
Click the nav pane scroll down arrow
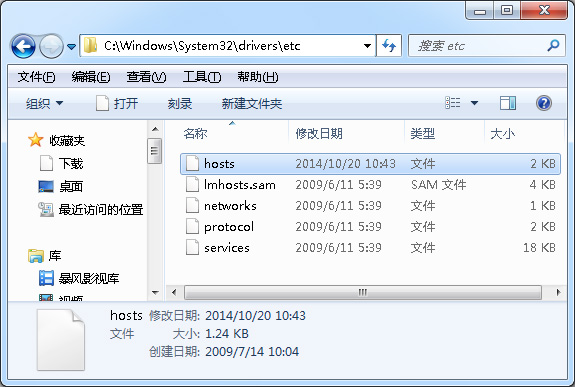click(155, 293)
